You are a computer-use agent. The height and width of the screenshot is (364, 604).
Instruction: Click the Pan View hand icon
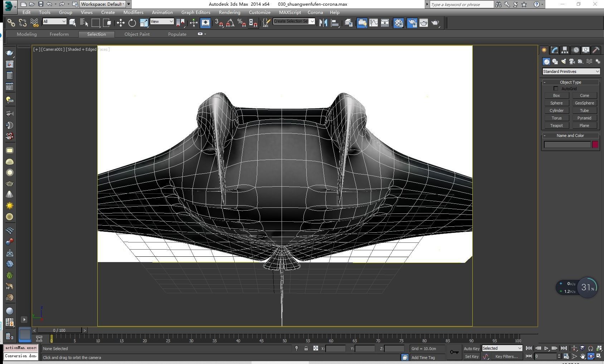583,356
